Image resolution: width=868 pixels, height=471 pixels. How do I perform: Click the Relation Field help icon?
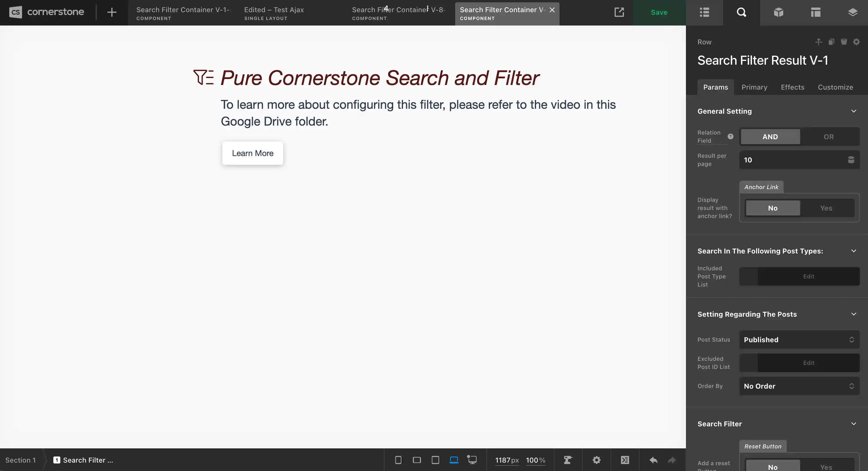click(x=730, y=137)
